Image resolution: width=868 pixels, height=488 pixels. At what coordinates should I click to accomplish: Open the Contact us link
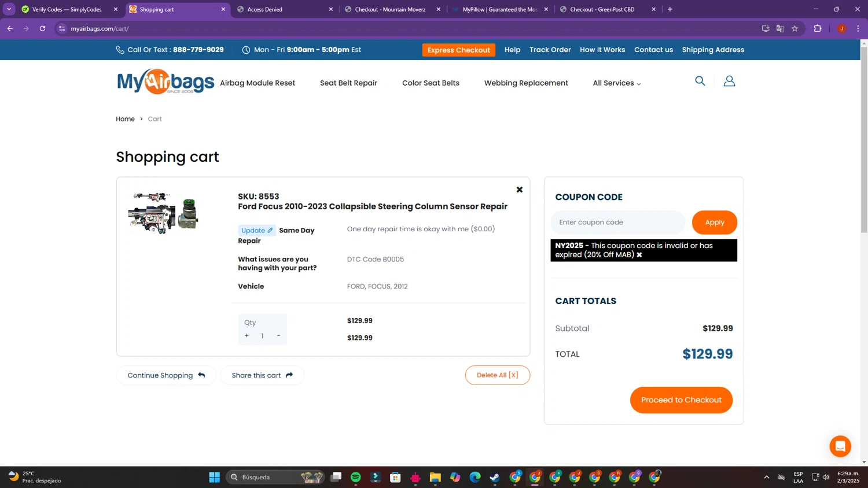click(x=653, y=50)
